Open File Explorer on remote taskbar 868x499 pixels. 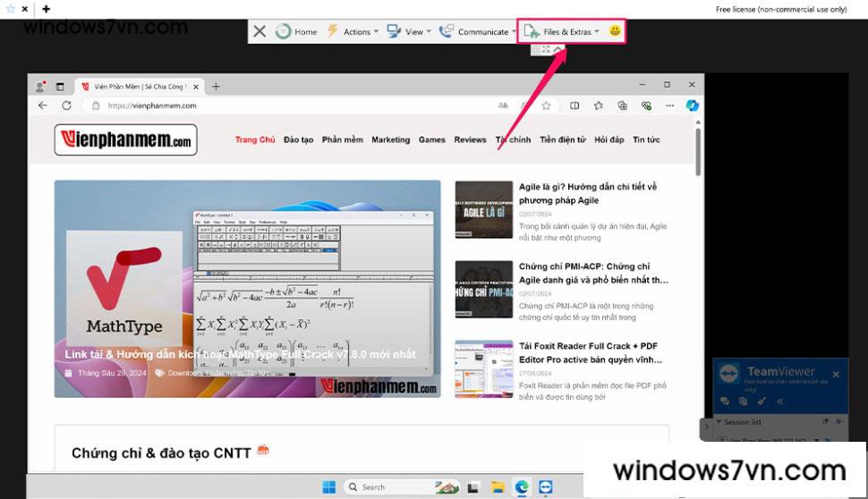click(498, 486)
